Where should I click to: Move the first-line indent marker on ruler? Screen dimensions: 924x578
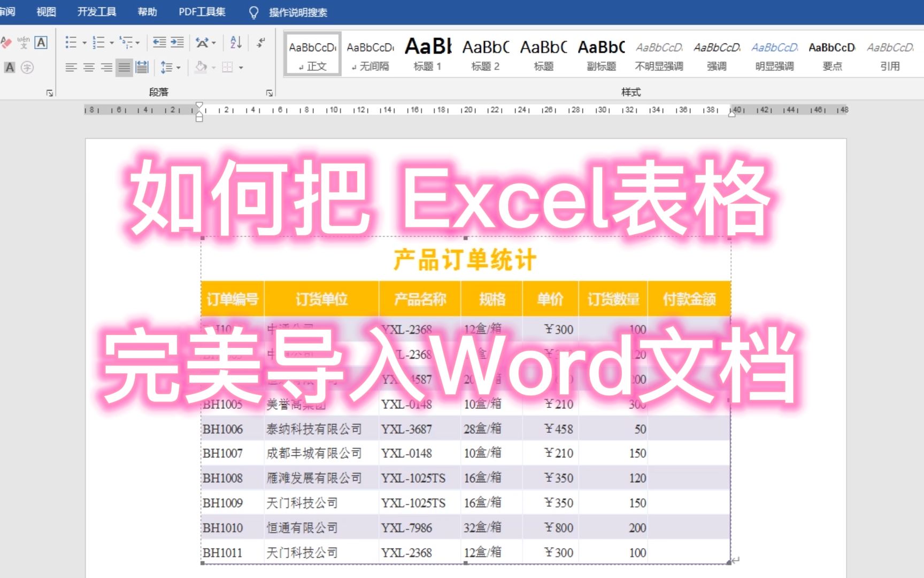point(199,105)
